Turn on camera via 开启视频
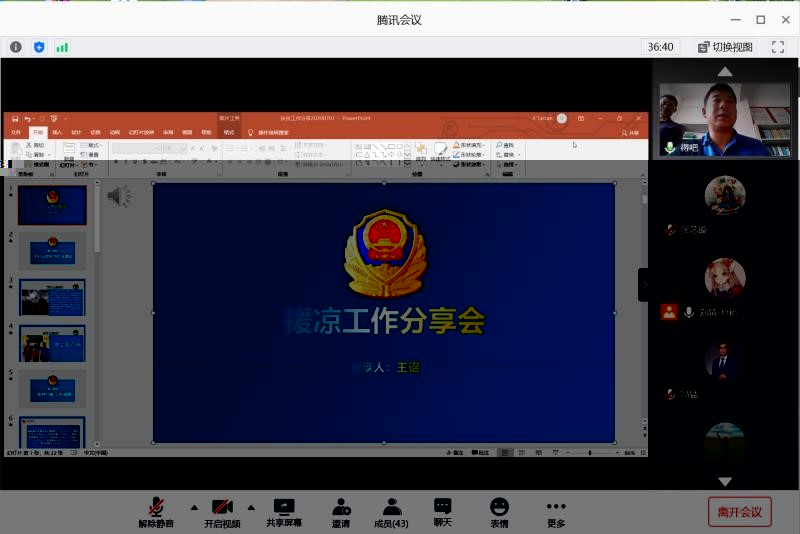Screen dimensions: 800x534 [222, 513]
